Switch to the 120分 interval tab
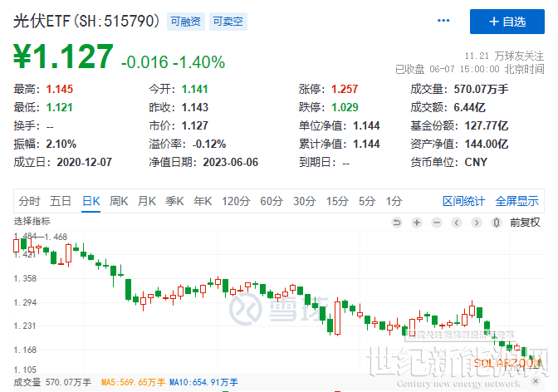This screenshot has width=558, height=392. (x=236, y=201)
